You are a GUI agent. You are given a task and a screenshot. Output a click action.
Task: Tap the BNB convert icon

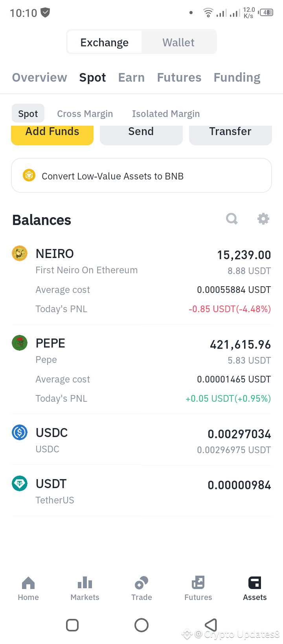(29, 175)
